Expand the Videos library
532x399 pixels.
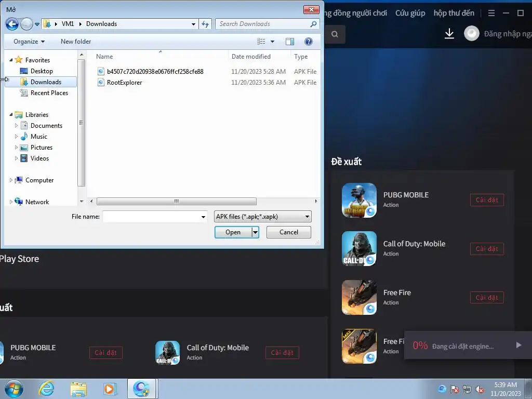(16, 158)
